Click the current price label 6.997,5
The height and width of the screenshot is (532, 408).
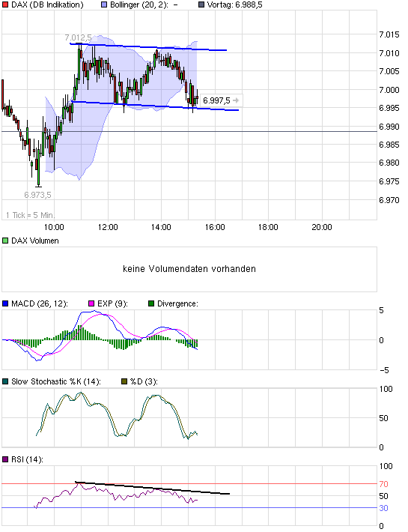(x=216, y=100)
